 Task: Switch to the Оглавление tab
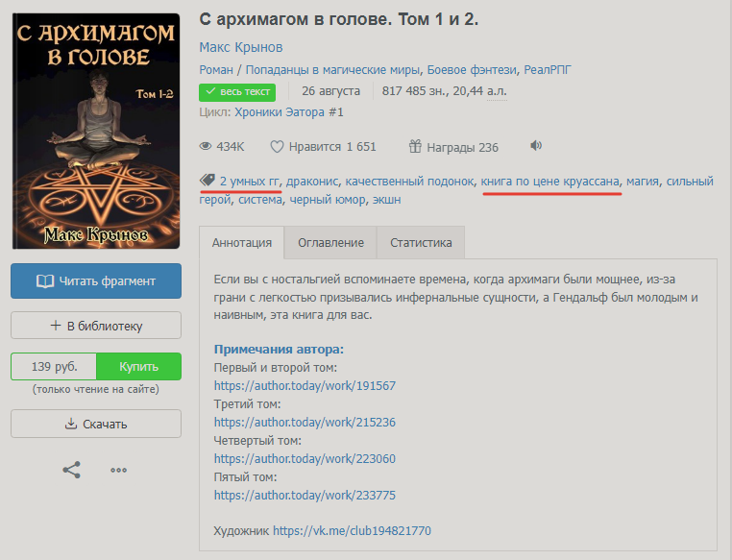pos(330,243)
